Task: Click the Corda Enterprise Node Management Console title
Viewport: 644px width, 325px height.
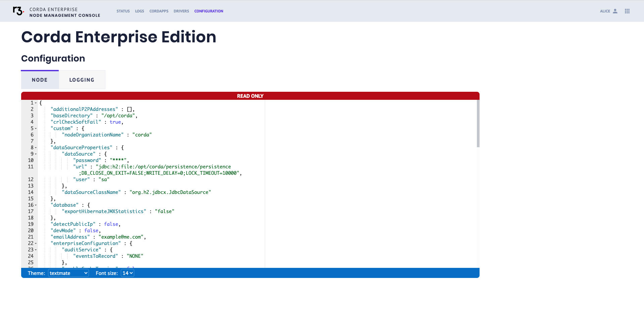Action: point(65,12)
